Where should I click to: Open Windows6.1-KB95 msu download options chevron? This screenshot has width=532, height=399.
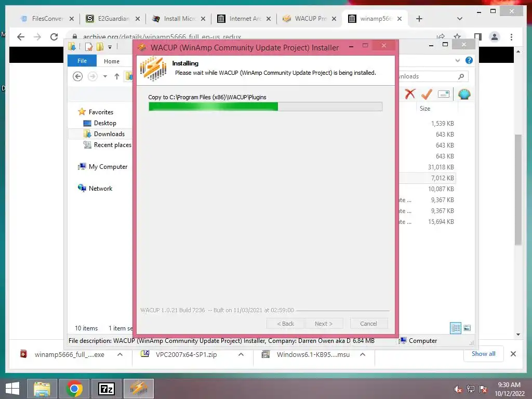tap(362, 354)
